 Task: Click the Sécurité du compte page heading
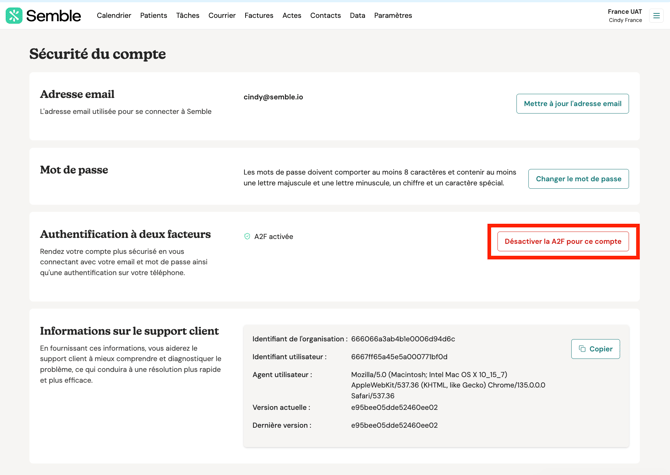pyautogui.click(x=97, y=54)
